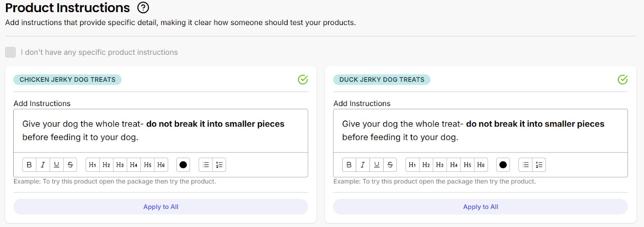
Task: Click Apply to All under Chicken Jerky
Action: coord(161,207)
